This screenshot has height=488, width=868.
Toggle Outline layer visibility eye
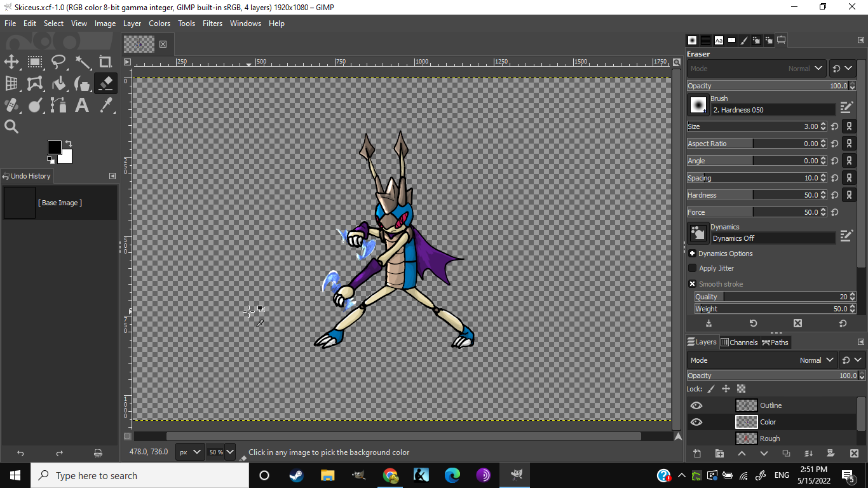click(x=696, y=405)
